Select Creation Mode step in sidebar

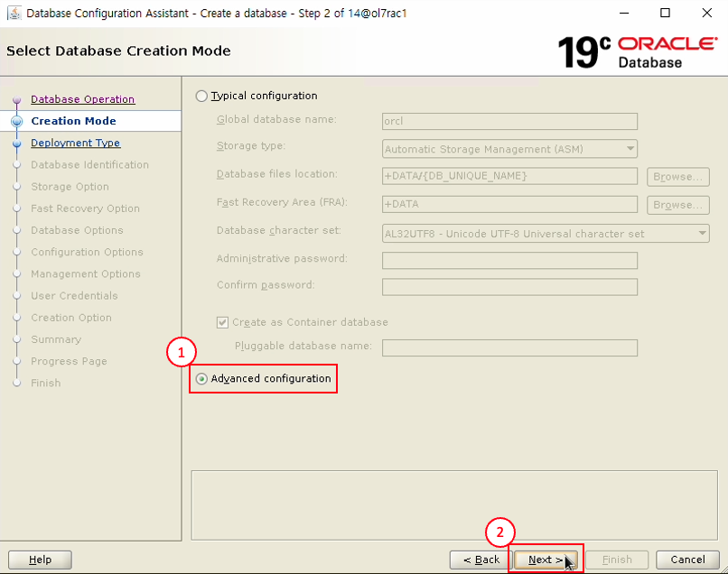pyautogui.click(x=73, y=121)
